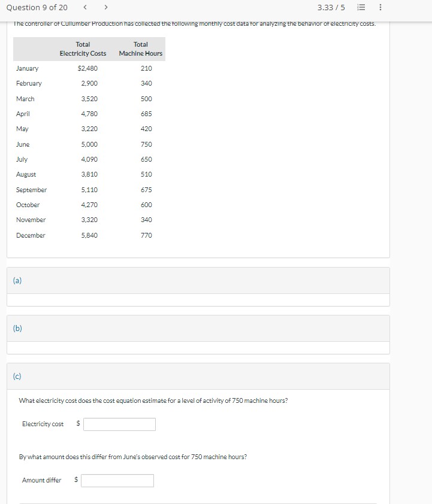Image resolution: width=432 pixels, height=504 pixels.
Task: Select the answer field under section (a)
Action: (x=198, y=299)
